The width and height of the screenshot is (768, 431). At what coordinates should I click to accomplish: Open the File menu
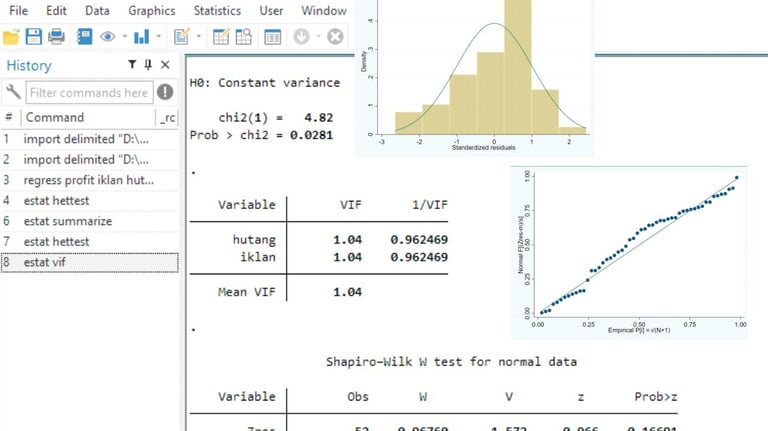(19, 10)
